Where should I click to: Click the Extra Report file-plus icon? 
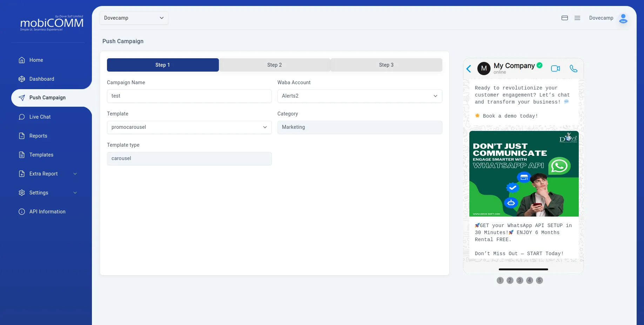pyautogui.click(x=22, y=174)
